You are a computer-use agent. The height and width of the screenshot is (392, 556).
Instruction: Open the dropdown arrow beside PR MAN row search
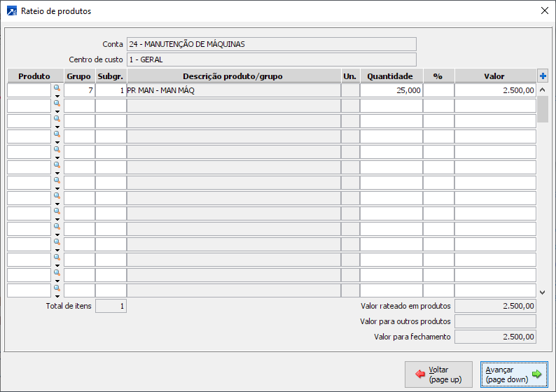(x=57, y=96)
